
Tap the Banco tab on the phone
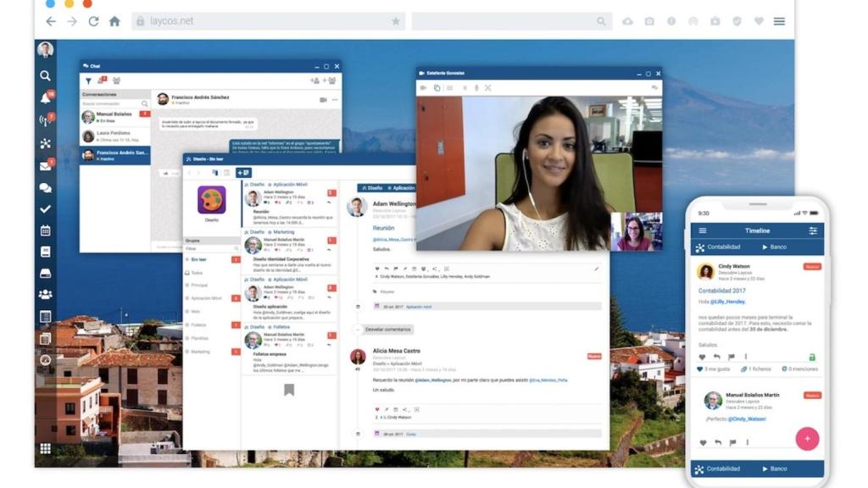(777, 246)
